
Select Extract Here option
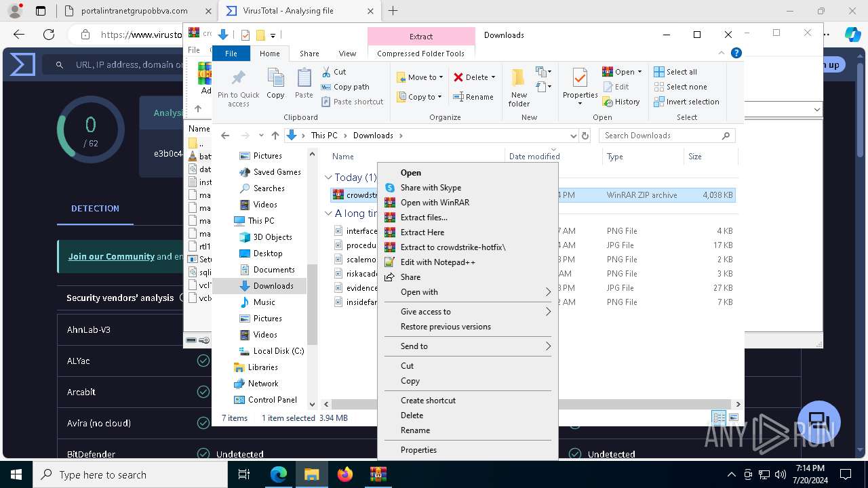[x=422, y=232]
